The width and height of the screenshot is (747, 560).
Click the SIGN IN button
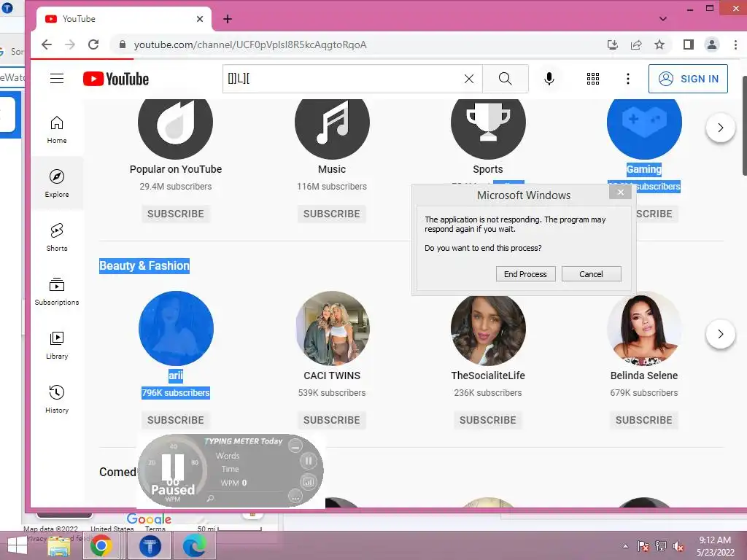(688, 79)
